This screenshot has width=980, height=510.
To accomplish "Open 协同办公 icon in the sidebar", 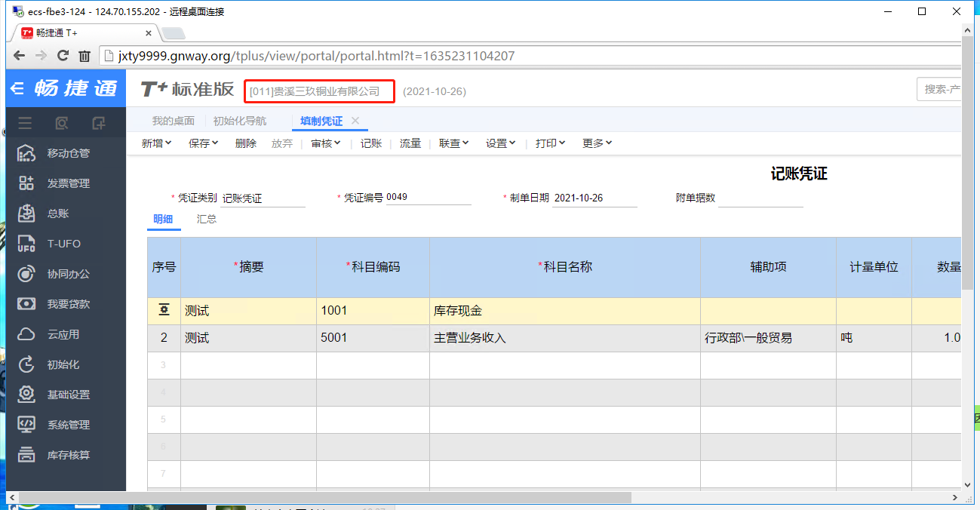I will 26,274.
